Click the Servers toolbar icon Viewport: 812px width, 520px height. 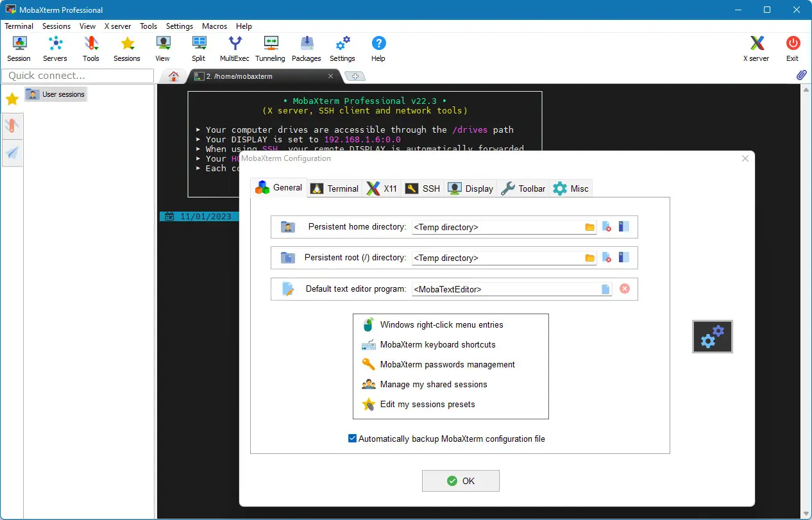click(55, 49)
